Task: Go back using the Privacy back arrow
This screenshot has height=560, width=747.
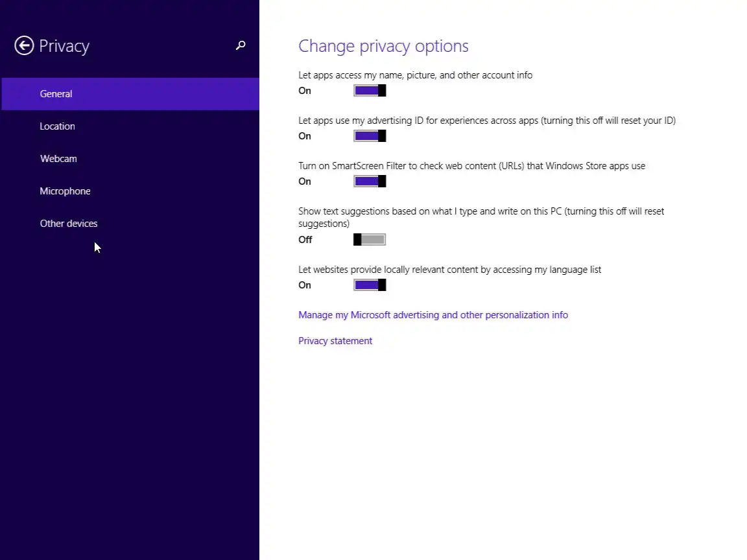Action: point(24,46)
